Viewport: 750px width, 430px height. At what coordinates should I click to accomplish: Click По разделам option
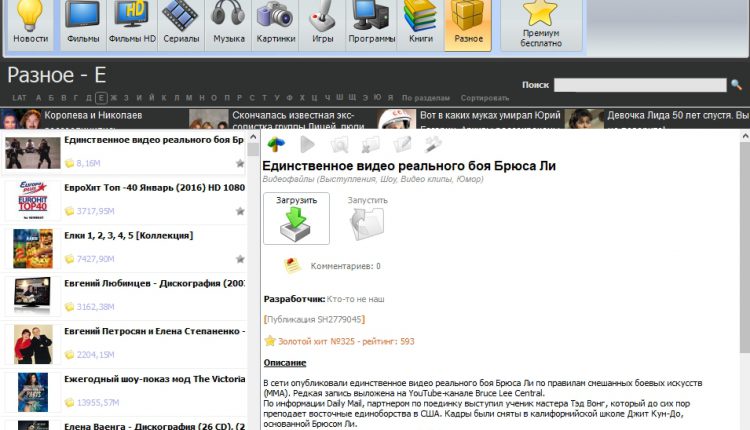coord(426,98)
